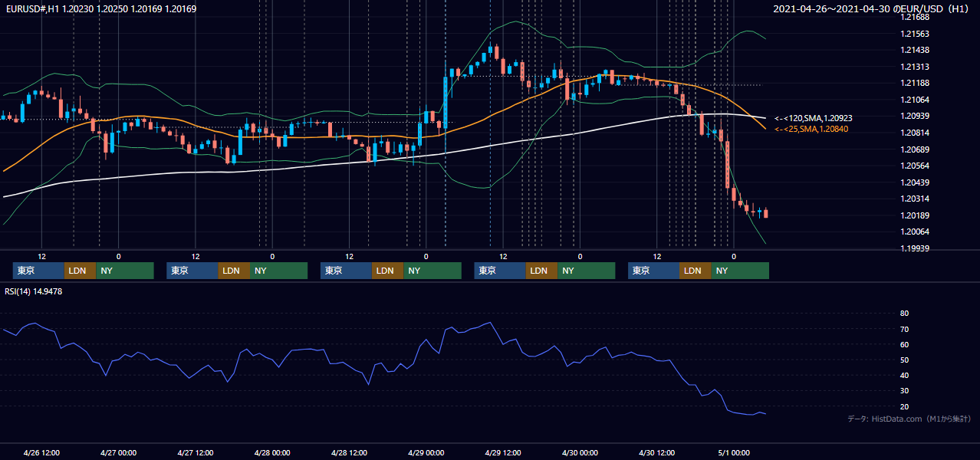Click the 4/26 12:00 time axis label
980x460 pixels.
41,453
